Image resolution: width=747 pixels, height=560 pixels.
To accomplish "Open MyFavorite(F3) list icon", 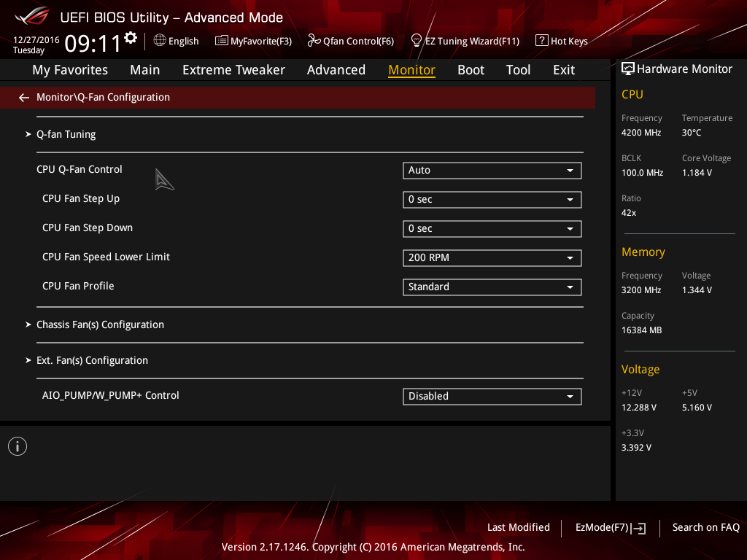I will (222, 41).
